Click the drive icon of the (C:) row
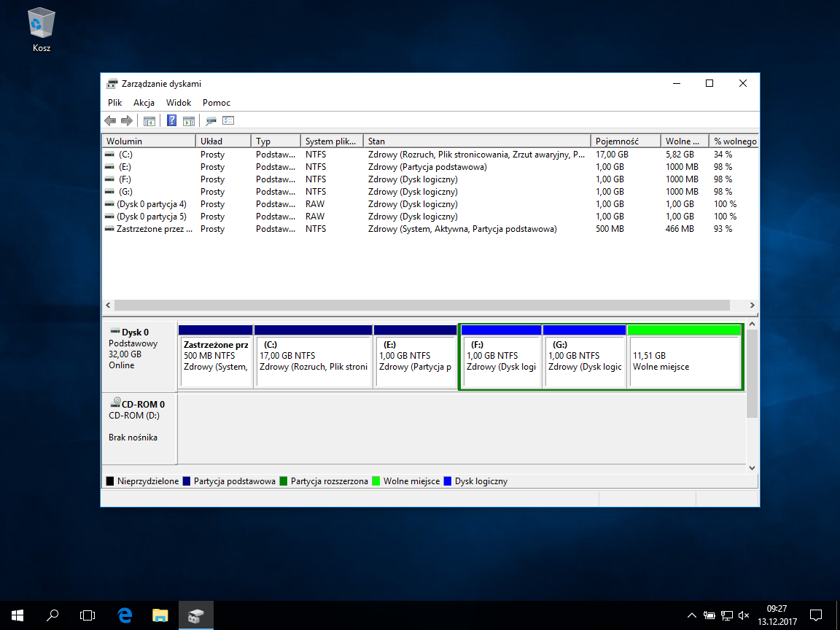The image size is (840, 630). (110, 155)
